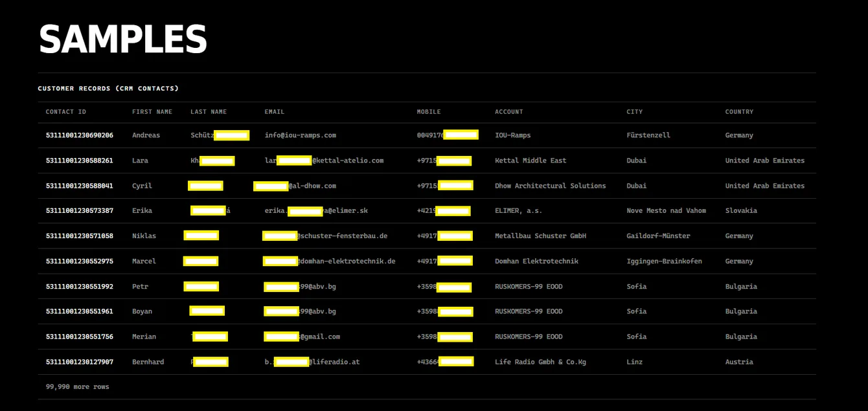
Task: Click the CONTACT ID column header
Action: [66, 112]
